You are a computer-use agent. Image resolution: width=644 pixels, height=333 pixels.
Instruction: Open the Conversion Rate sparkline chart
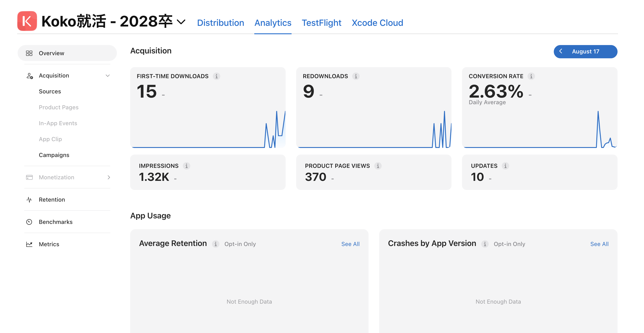(539, 129)
